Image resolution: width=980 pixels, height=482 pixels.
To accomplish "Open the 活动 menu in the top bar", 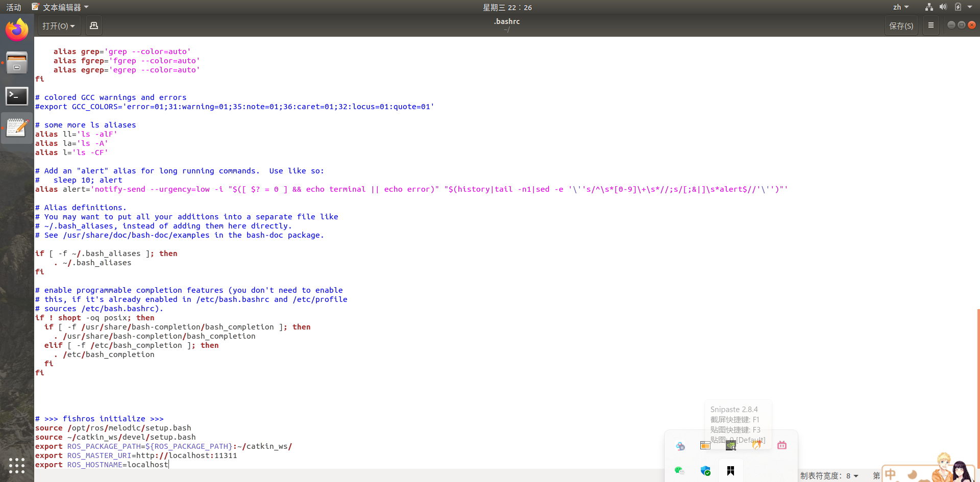I will point(13,7).
